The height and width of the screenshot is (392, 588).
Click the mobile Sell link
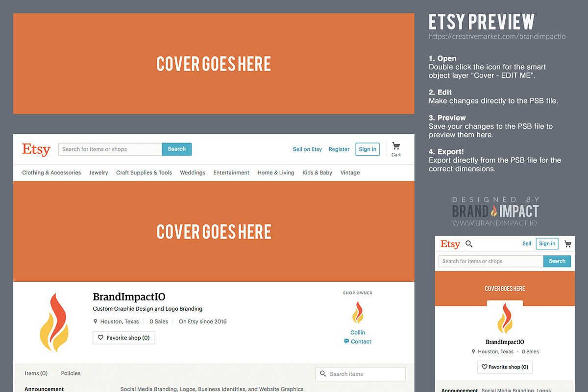[527, 244]
